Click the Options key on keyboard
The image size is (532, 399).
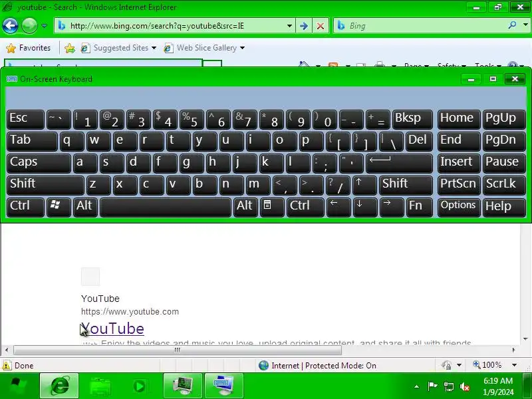(459, 207)
